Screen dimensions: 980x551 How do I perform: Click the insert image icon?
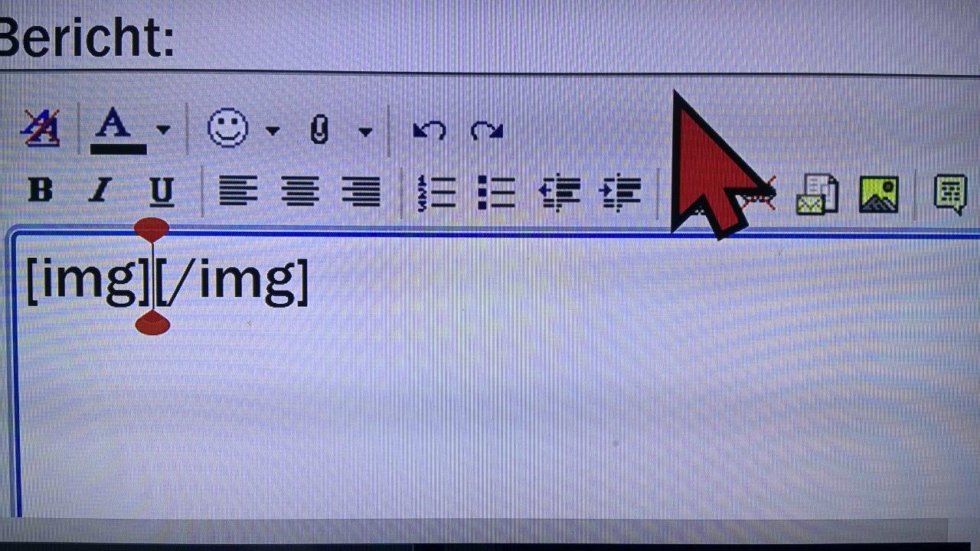[878, 194]
